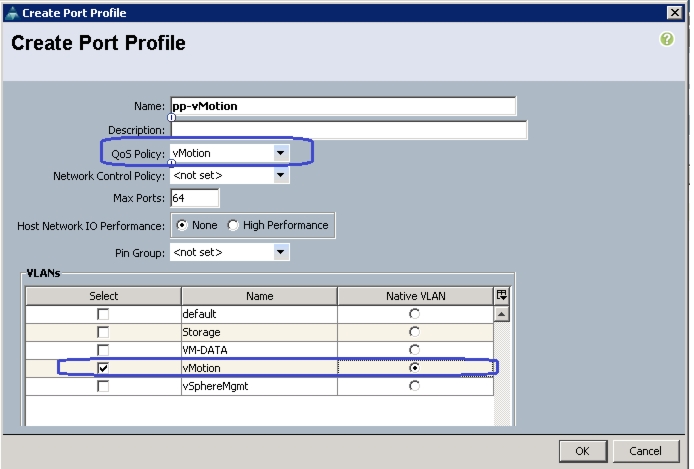Open the Pin Group dropdown
Image resolution: width=694 pixels, height=469 pixels.
click(280, 252)
